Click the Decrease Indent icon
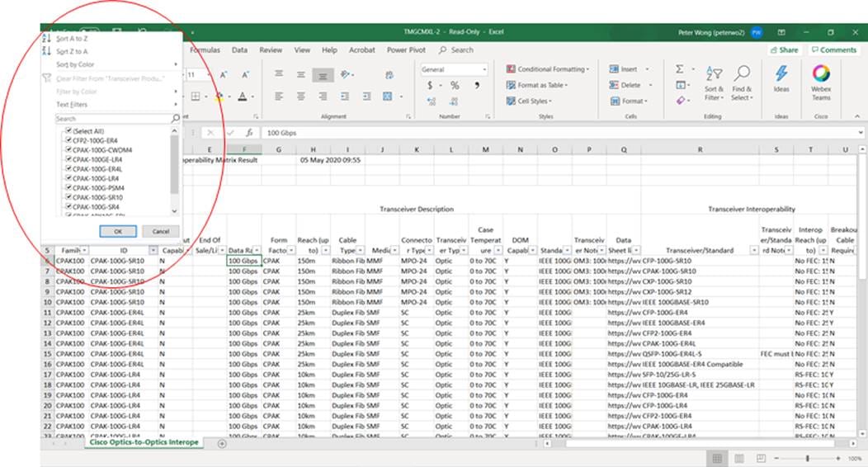 pyautogui.click(x=344, y=97)
